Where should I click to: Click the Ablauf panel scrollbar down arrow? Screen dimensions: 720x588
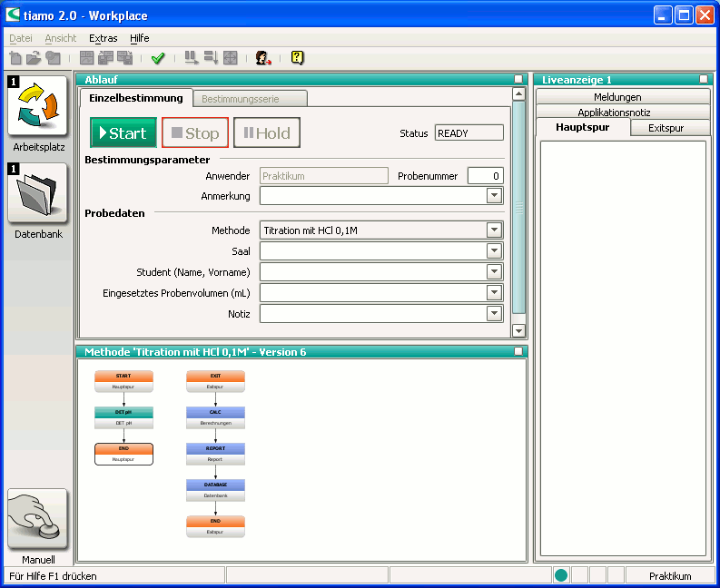point(518,331)
